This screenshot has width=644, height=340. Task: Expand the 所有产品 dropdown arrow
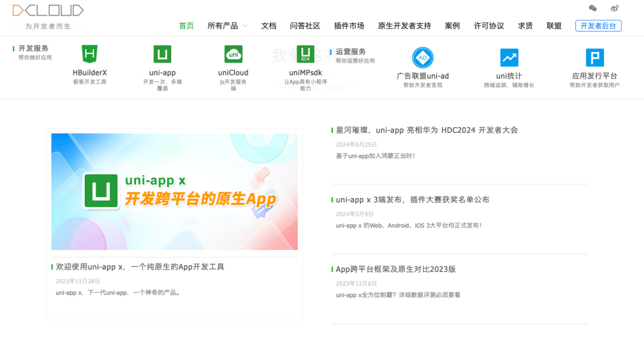point(246,26)
